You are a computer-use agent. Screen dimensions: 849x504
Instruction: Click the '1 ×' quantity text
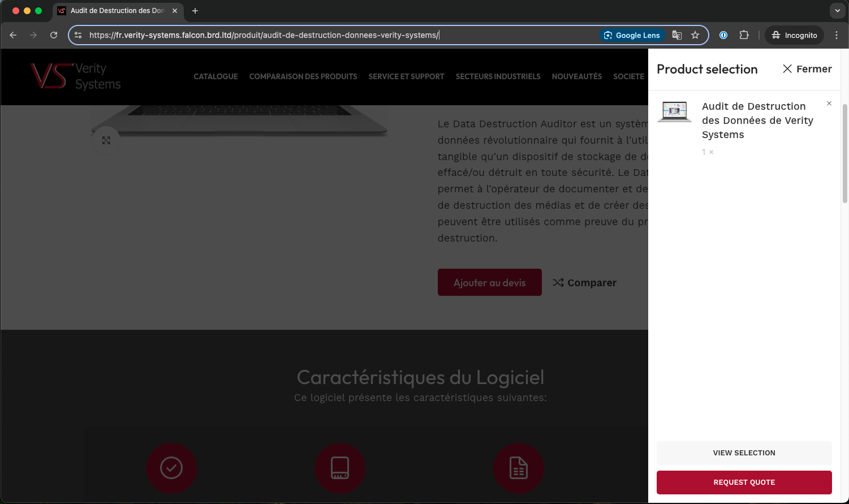[708, 152]
